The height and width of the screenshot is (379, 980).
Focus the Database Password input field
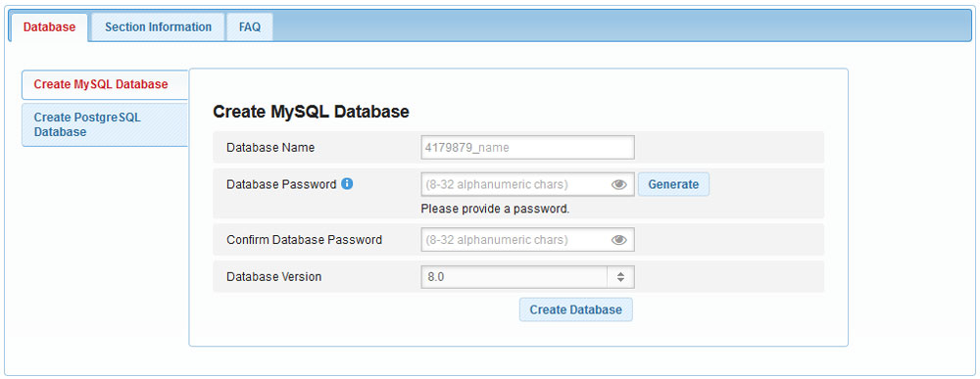(x=527, y=185)
